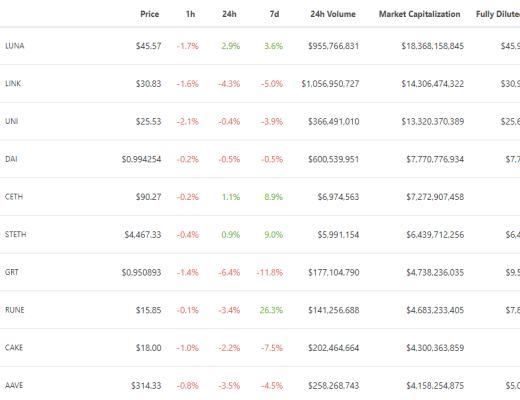Select LUNA price $45.57

pos(148,46)
